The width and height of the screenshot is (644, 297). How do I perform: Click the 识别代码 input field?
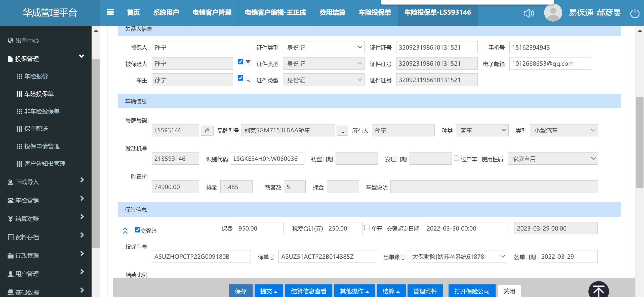click(267, 159)
